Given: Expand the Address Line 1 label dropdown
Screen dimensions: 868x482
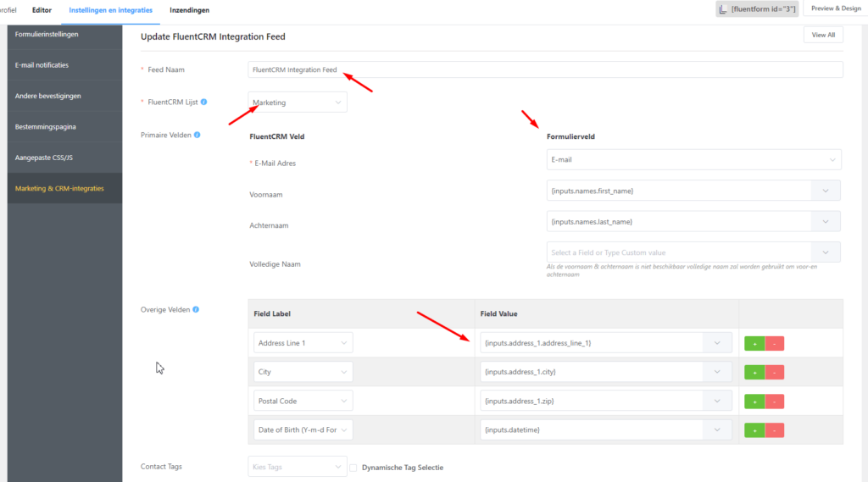Looking at the screenshot, I should 303,343.
